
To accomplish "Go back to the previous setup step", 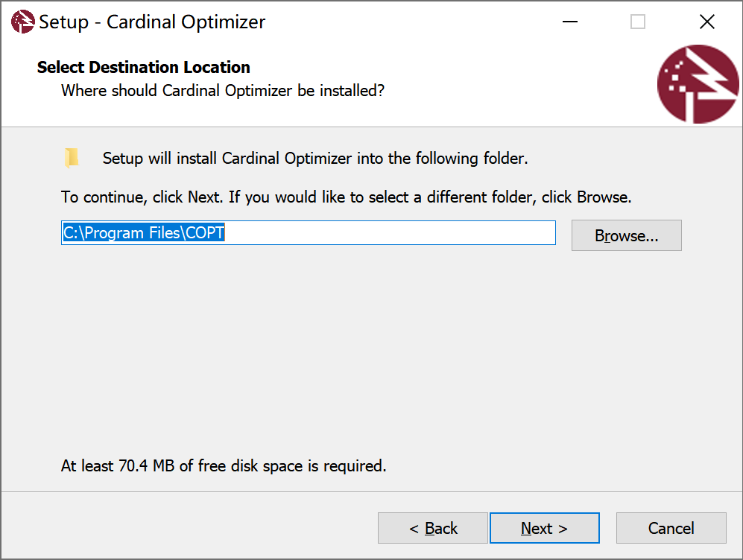I will click(x=433, y=528).
